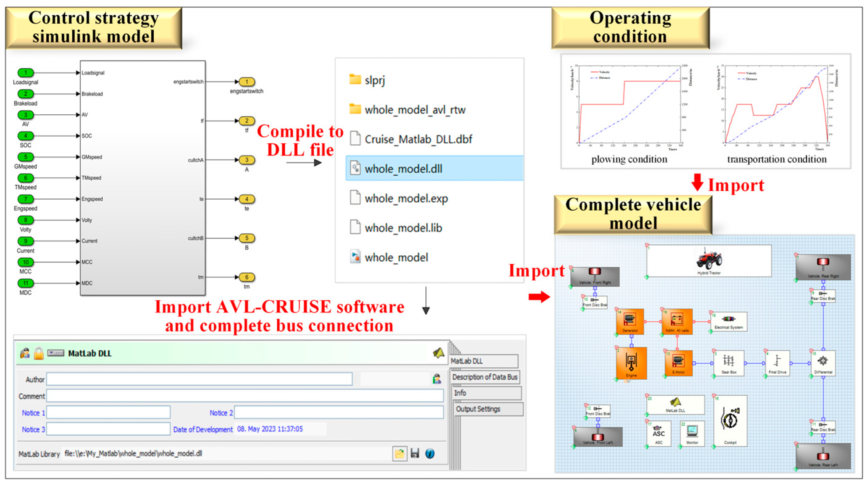
Task: Click the save disk icon beside MatLab Library
Action: (x=415, y=453)
